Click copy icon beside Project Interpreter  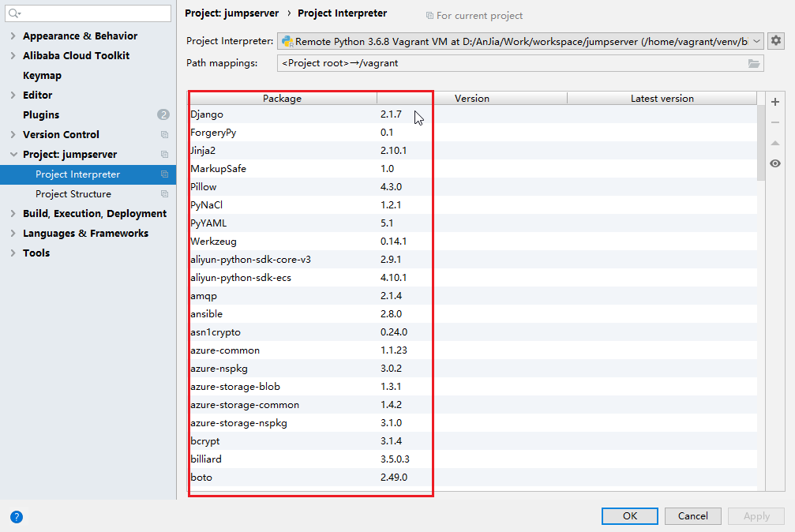[164, 174]
